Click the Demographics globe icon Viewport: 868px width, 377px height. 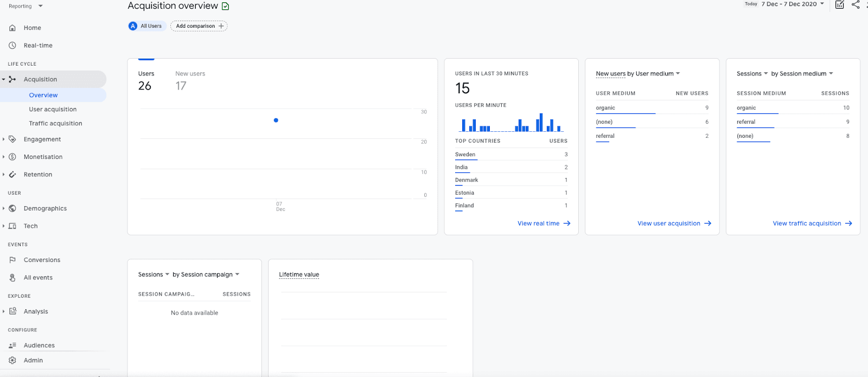tap(12, 208)
